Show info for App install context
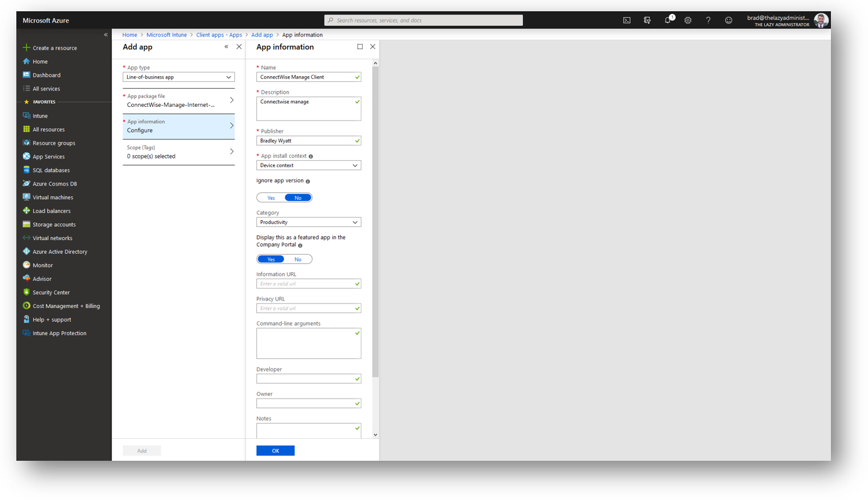 point(310,157)
